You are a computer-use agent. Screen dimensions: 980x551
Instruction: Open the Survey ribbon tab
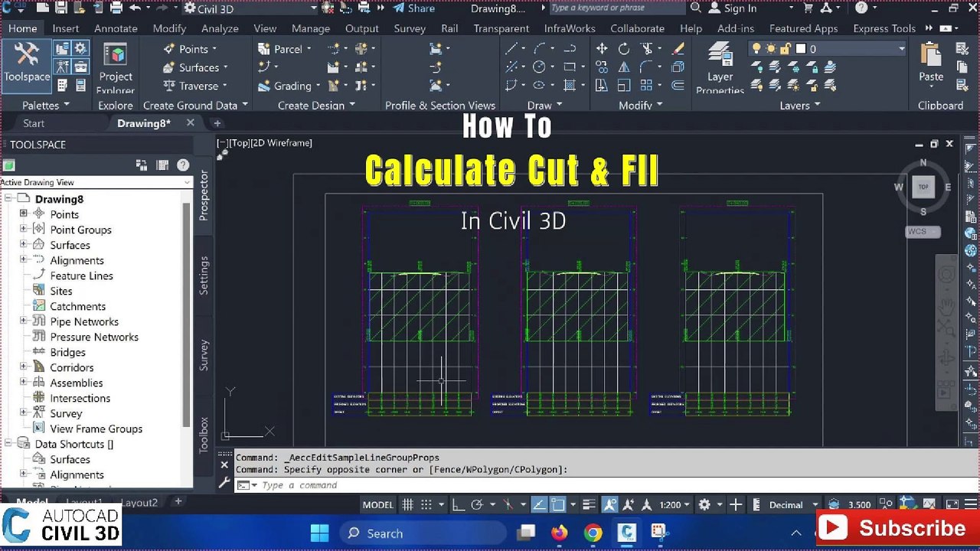(x=410, y=28)
